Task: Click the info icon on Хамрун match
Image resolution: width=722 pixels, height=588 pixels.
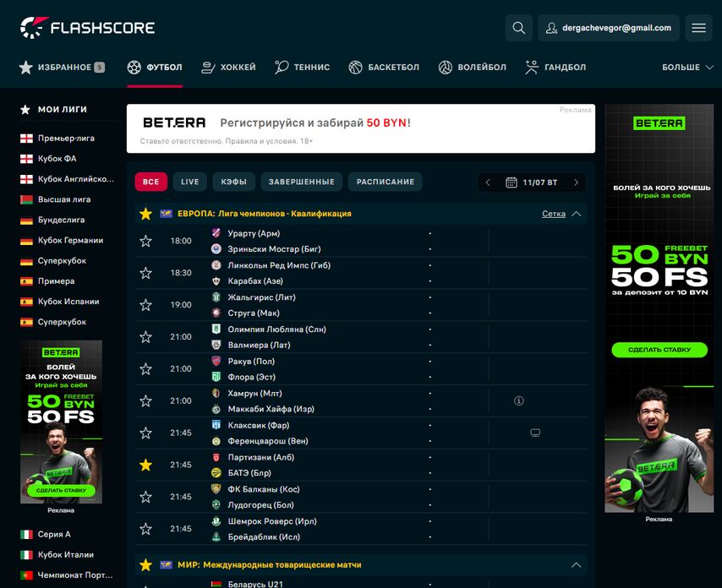Action: pyautogui.click(x=518, y=400)
